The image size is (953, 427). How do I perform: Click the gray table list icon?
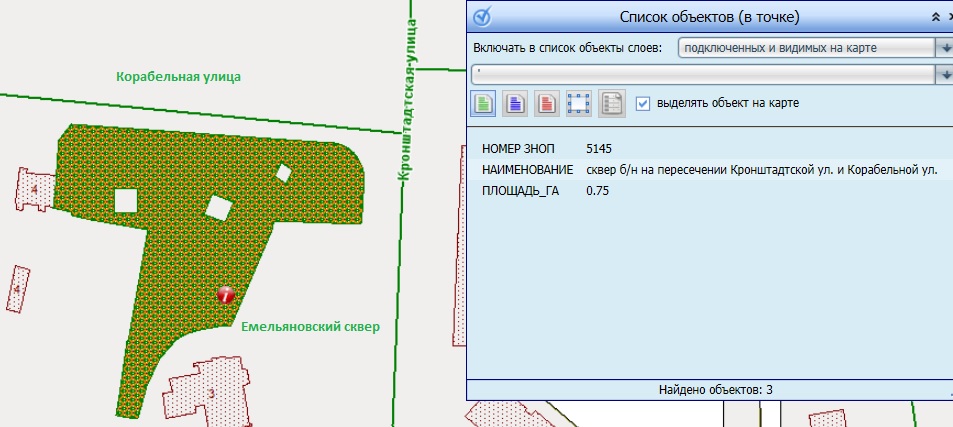[x=611, y=103]
